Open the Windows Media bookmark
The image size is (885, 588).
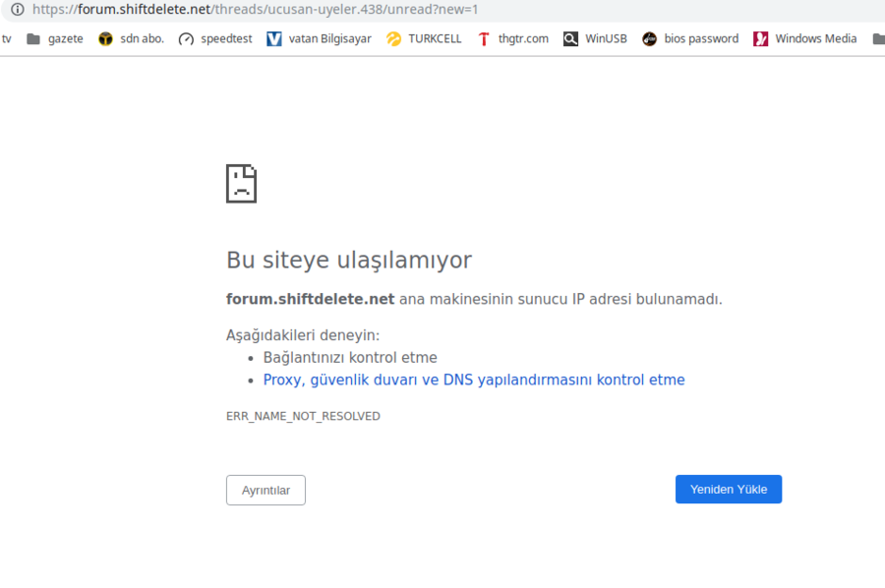tap(805, 38)
